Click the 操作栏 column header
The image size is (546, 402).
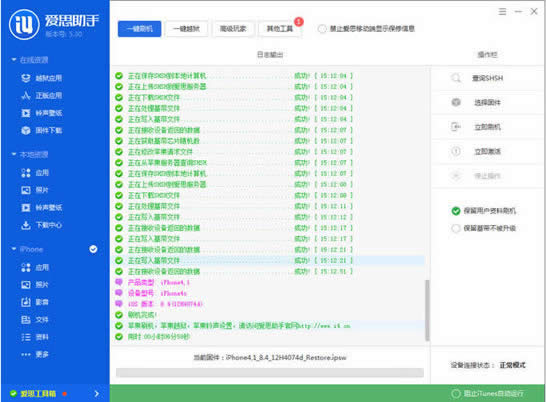[x=488, y=55]
